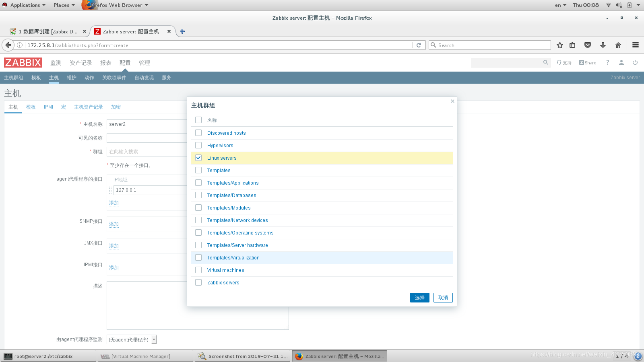Confirm with the 选择 button

click(420, 298)
